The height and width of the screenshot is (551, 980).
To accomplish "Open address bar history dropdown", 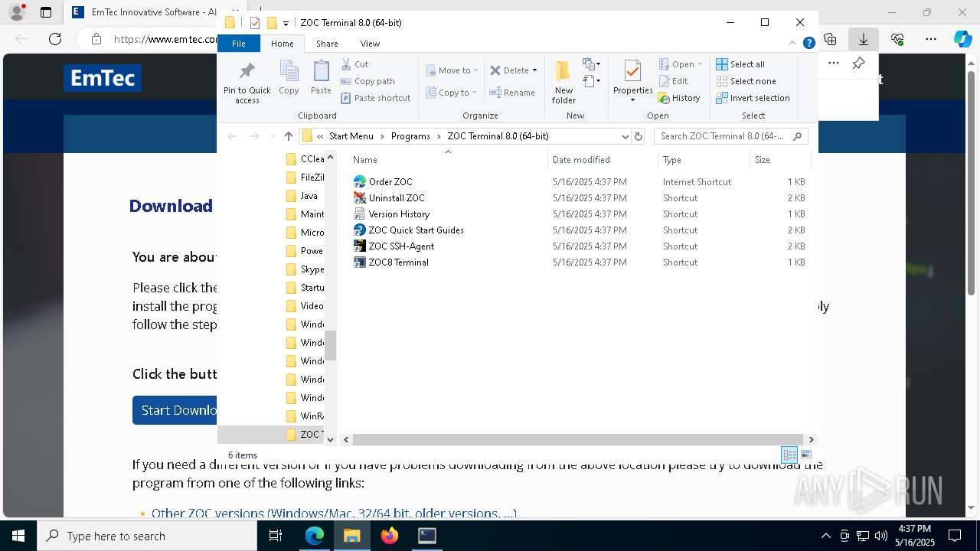I will (x=626, y=136).
